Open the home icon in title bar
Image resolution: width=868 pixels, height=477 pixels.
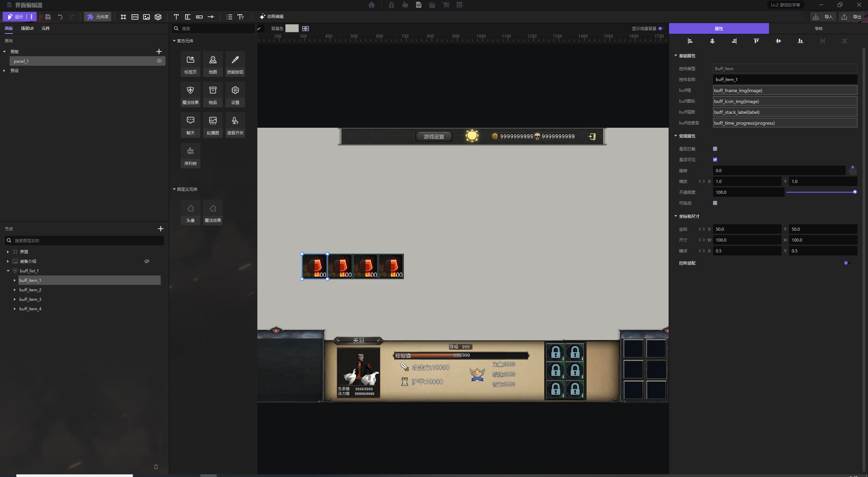[x=372, y=5]
